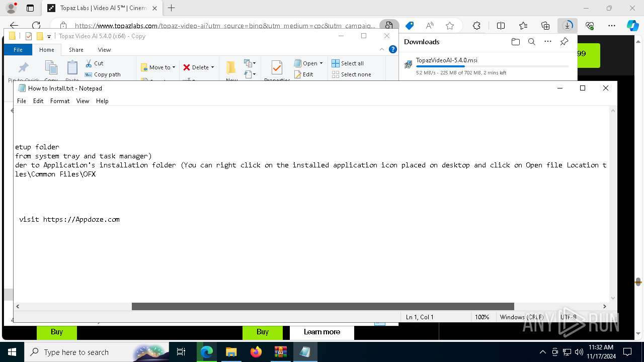Open Notepad Edit menu

click(38, 101)
